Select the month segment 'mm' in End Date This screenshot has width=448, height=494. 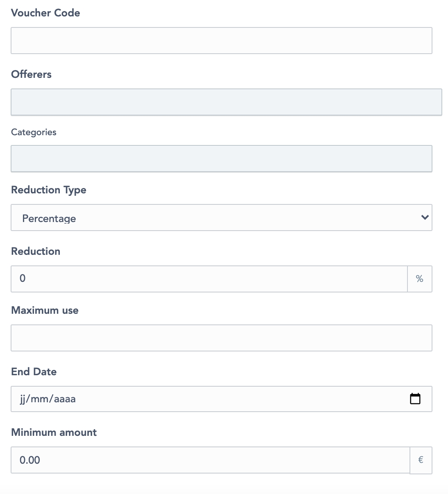click(x=39, y=399)
